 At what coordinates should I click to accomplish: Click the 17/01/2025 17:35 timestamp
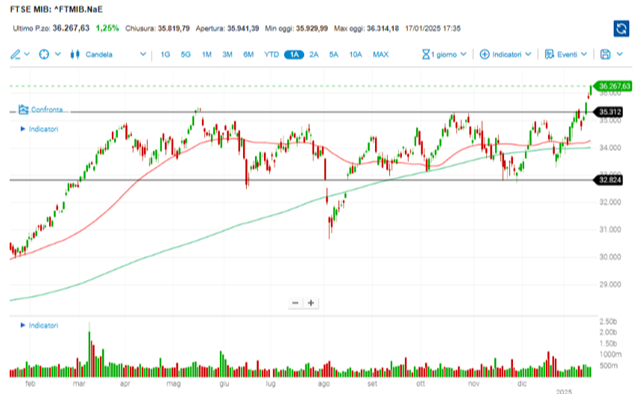pyautogui.click(x=433, y=28)
